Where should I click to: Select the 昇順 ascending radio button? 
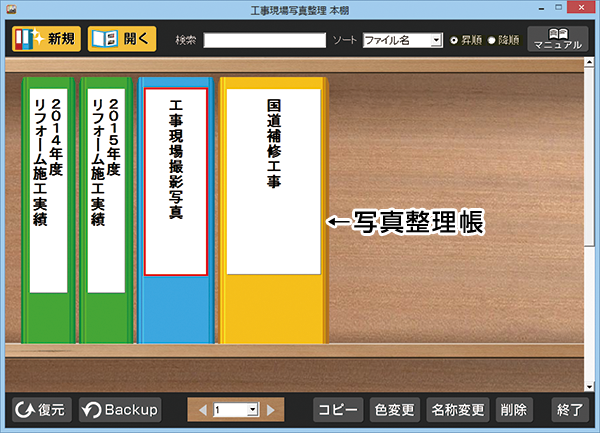pyautogui.click(x=455, y=40)
